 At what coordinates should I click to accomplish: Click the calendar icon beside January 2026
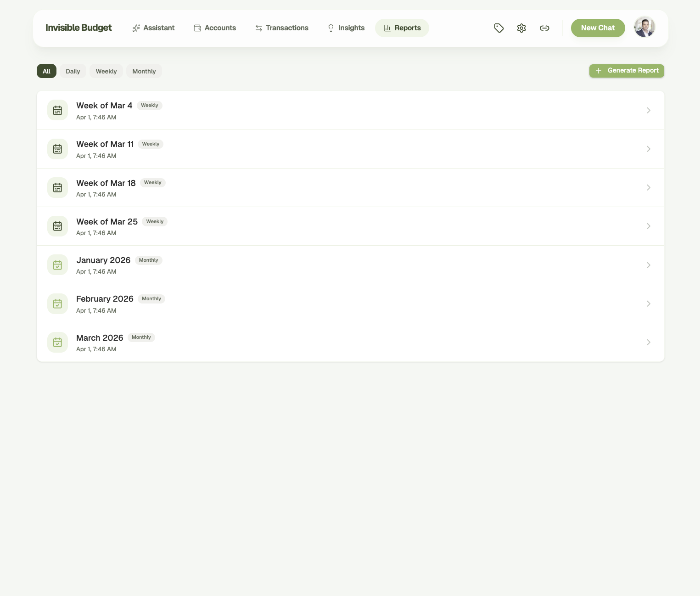coord(57,265)
